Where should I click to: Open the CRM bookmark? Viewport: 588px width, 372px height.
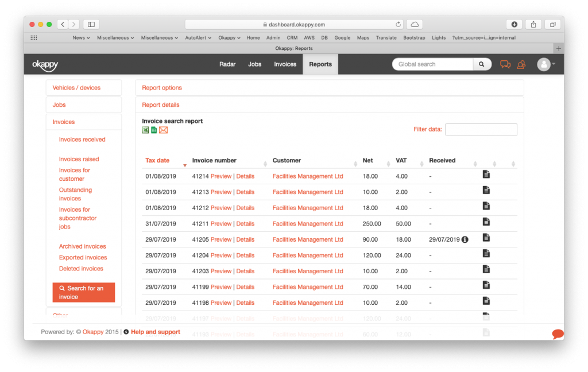pos(292,38)
